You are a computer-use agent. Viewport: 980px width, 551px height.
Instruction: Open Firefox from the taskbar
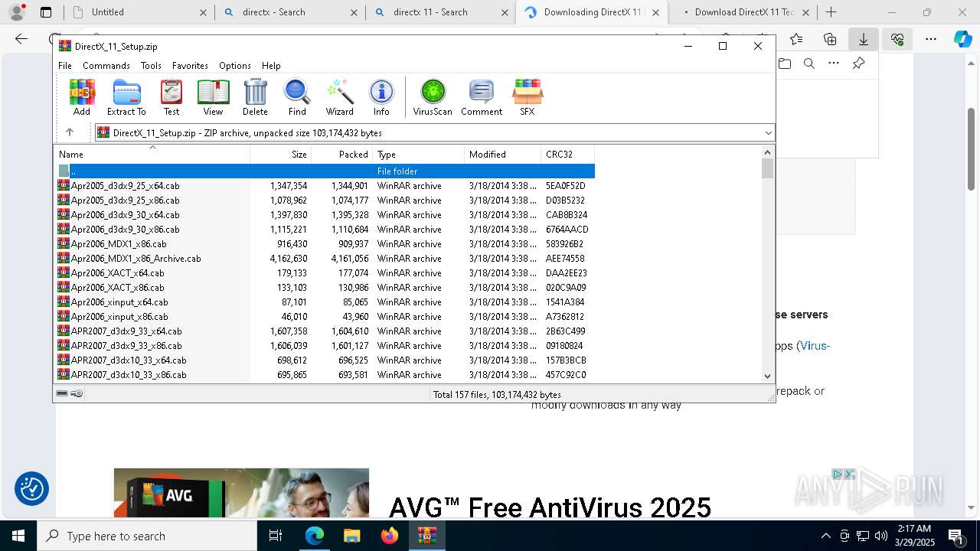390,536
